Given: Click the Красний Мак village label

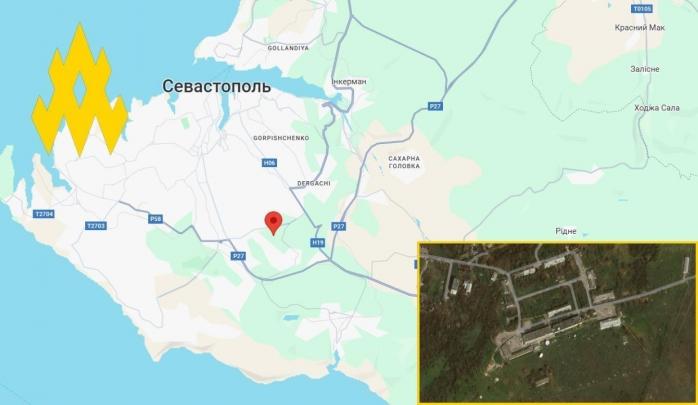Looking at the screenshot, I should 640,28.
